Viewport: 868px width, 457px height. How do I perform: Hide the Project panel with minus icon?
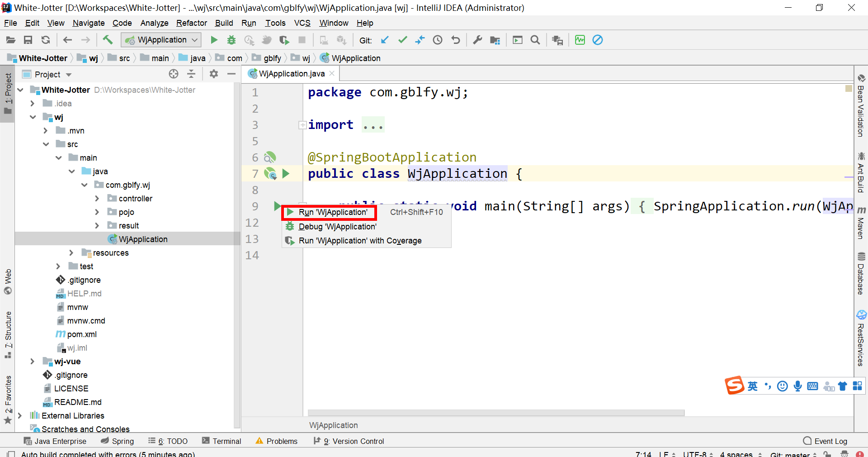click(x=231, y=74)
